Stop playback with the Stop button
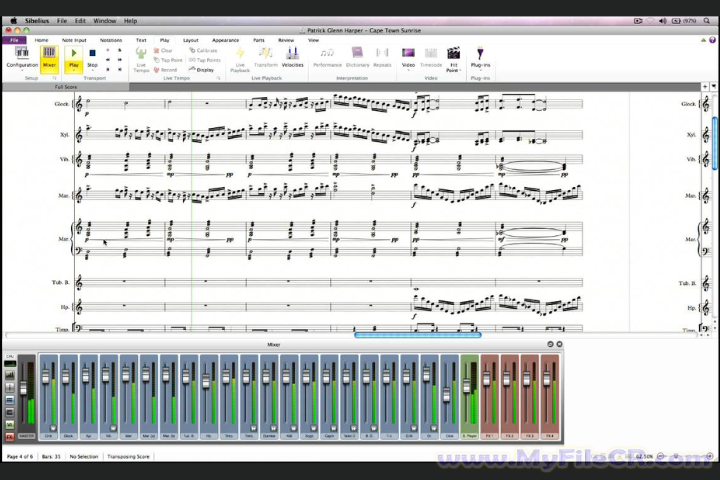 click(x=92, y=57)
